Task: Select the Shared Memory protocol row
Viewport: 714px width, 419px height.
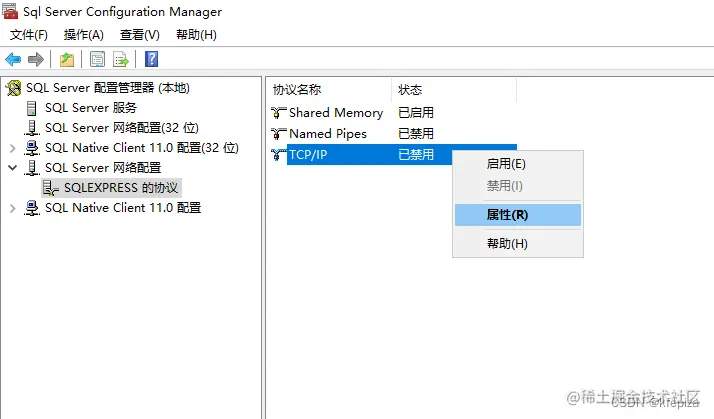Action: point(336,112)
